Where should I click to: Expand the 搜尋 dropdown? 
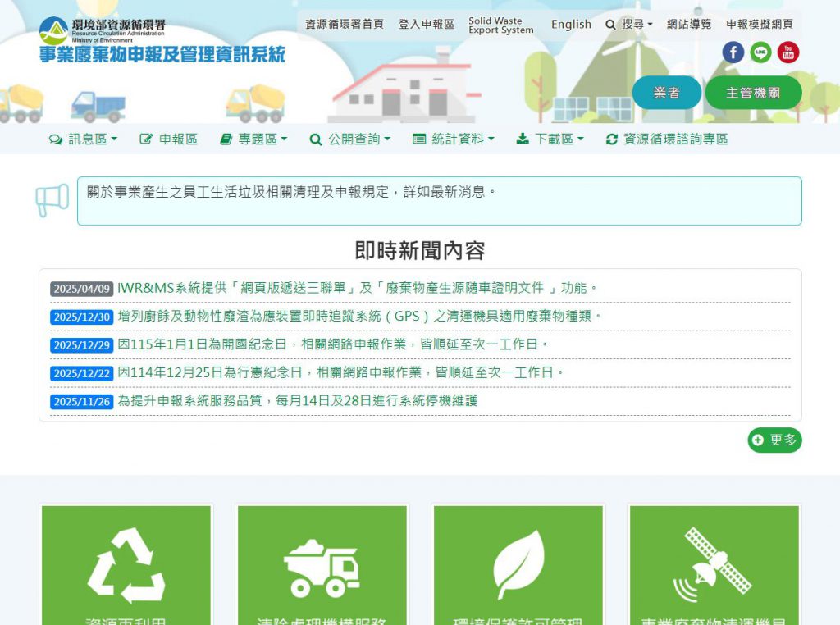629,25
